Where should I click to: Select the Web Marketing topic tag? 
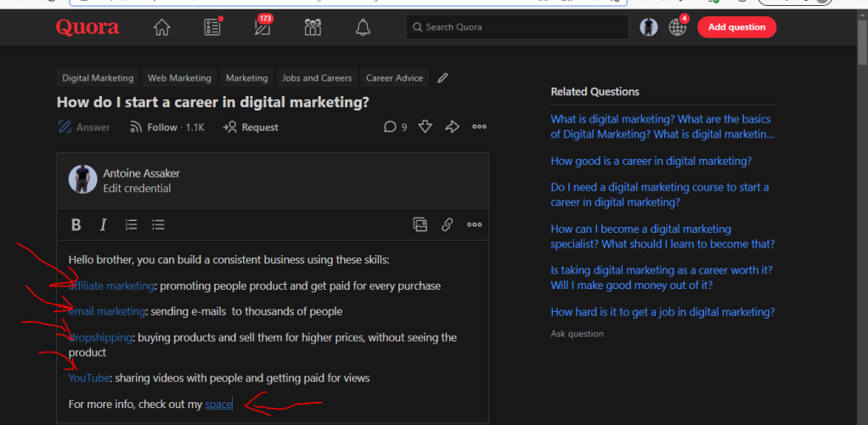pos(179,78)
